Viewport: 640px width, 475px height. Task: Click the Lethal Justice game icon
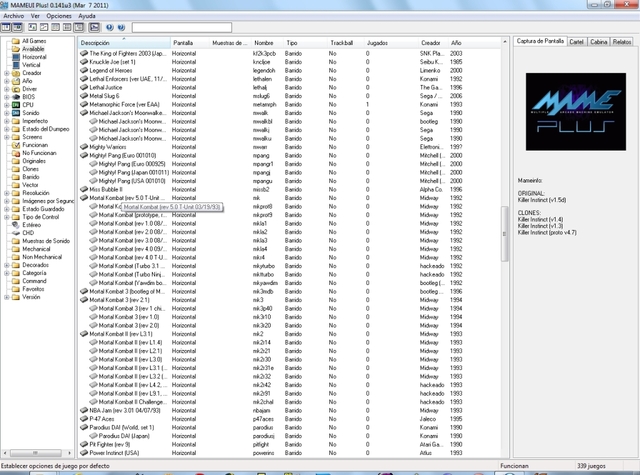[84, 87]
